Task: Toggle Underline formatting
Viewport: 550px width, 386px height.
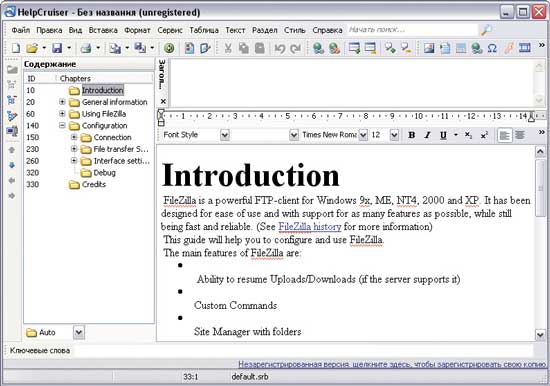Action: tap(443, 135)
